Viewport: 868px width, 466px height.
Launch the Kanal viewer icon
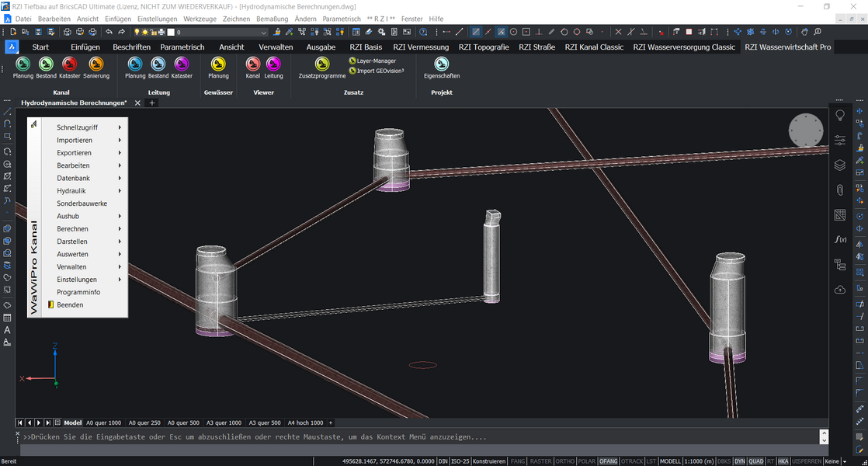(x=252, y=64)
